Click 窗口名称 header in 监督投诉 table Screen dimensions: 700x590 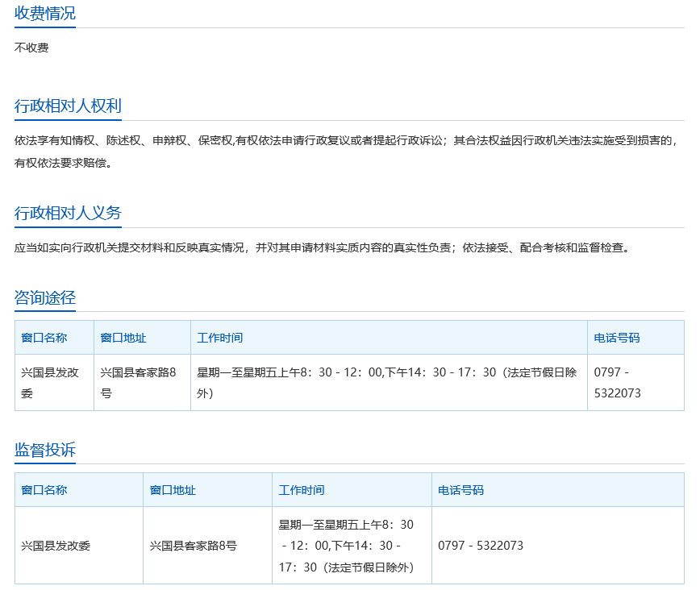44,490
